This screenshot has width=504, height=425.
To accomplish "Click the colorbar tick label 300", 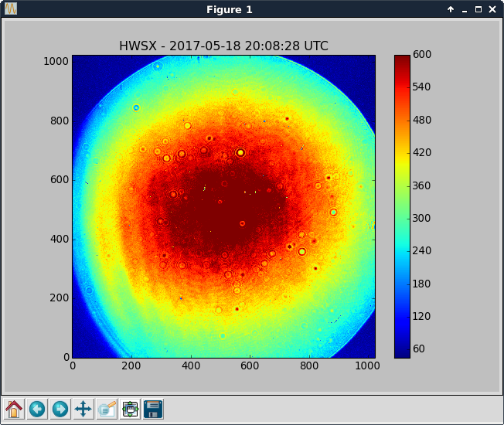I will pos(422,218).
